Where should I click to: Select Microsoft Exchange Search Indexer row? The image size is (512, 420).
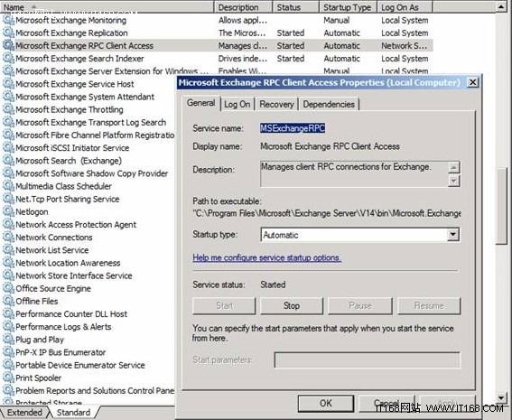[217, 58]
